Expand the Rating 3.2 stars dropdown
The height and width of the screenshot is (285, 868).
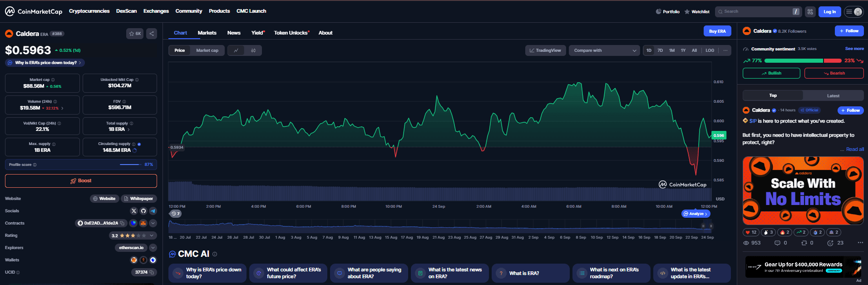pyautogui.click(x=153, y=235)
